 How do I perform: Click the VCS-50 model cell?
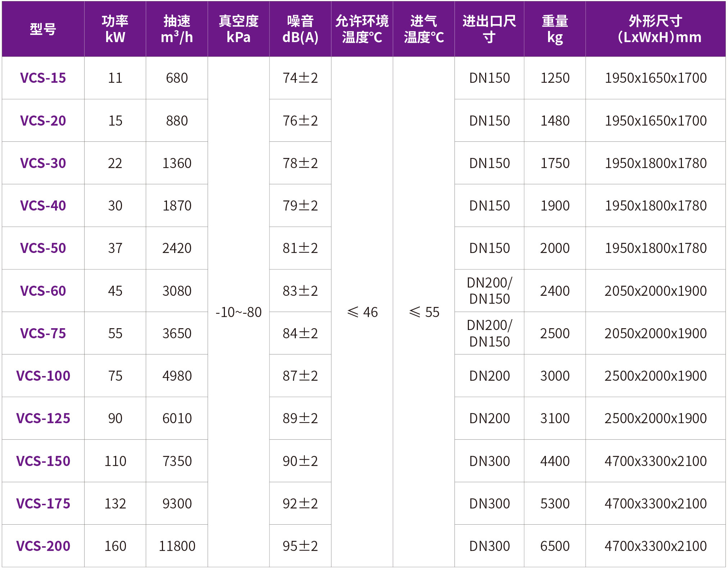(43, 248)
